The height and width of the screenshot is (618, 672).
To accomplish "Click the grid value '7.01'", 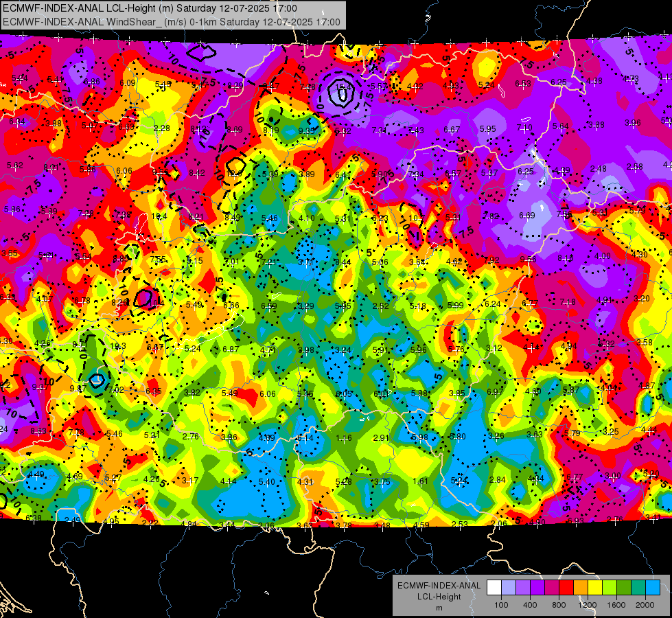I will click(231, 262).
